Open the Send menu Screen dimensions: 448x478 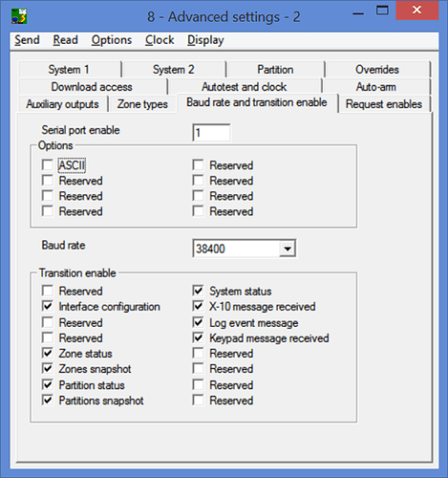click(27, 40)
